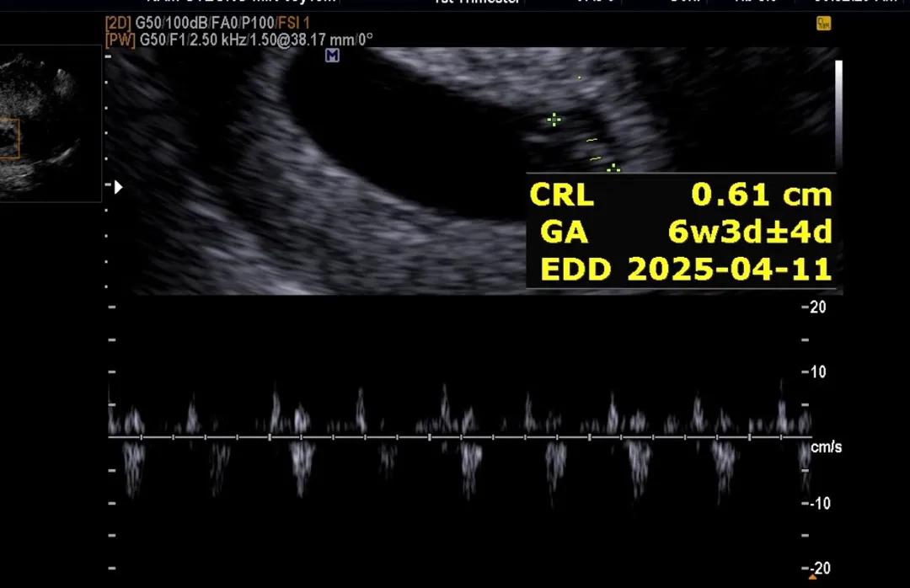Click the orange region box inside the thumbnail

[x=9, y=139]
